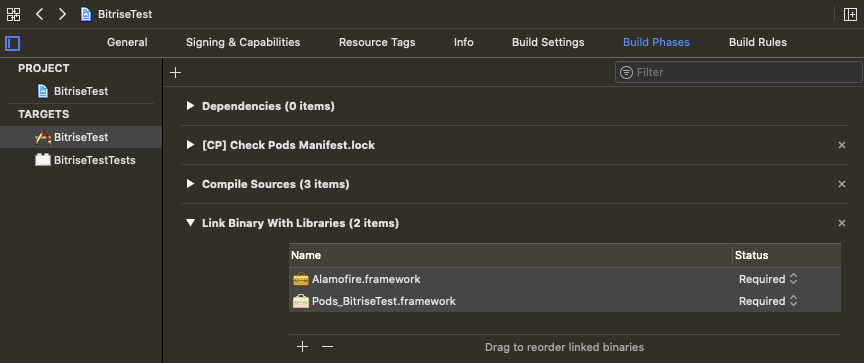Collapse Link Binary With Libraries phase
Viewport: 864px width, 363px height.
pyautogui.click(x=191, y=223)
